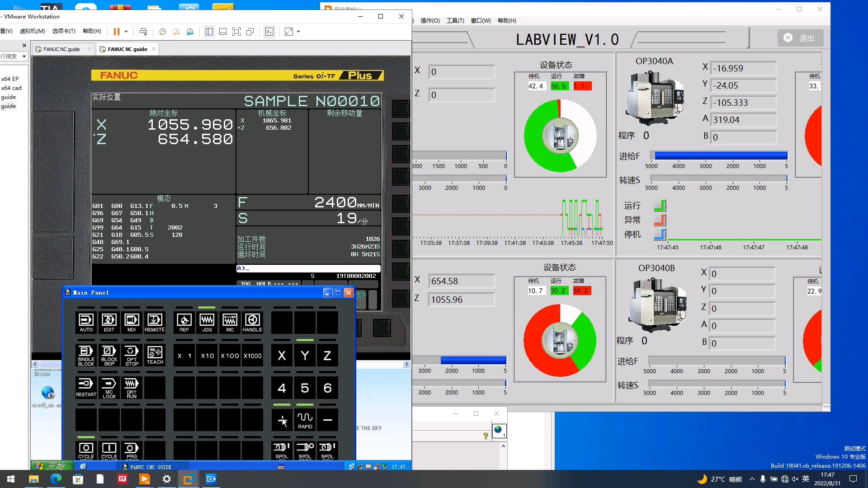868x488 pixels.
Task: Open the VMware console view icon
Action: 269,32
